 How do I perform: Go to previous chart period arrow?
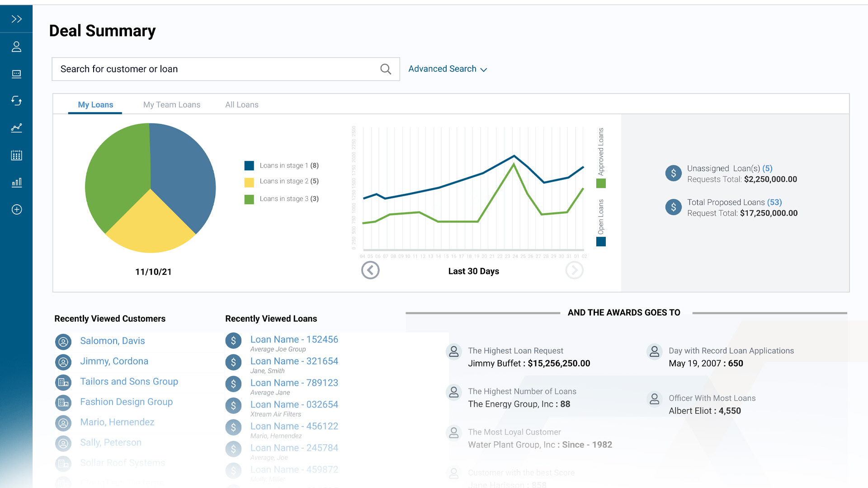coord(370,270)
